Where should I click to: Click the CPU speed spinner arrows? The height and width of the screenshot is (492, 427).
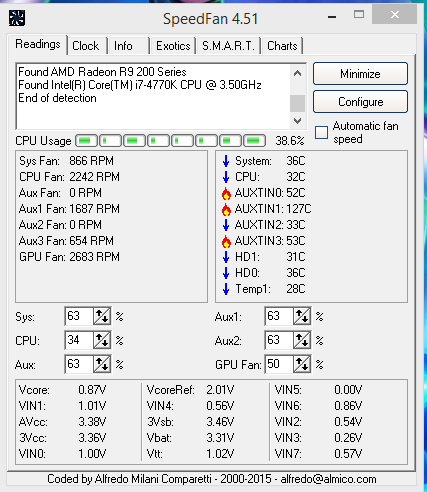coord(102,340)
